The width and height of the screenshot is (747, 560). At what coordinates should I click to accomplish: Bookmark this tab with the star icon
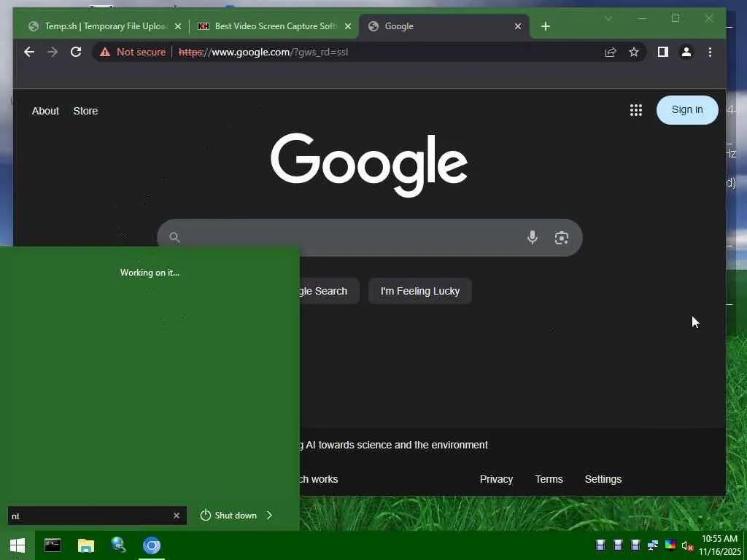634,52
